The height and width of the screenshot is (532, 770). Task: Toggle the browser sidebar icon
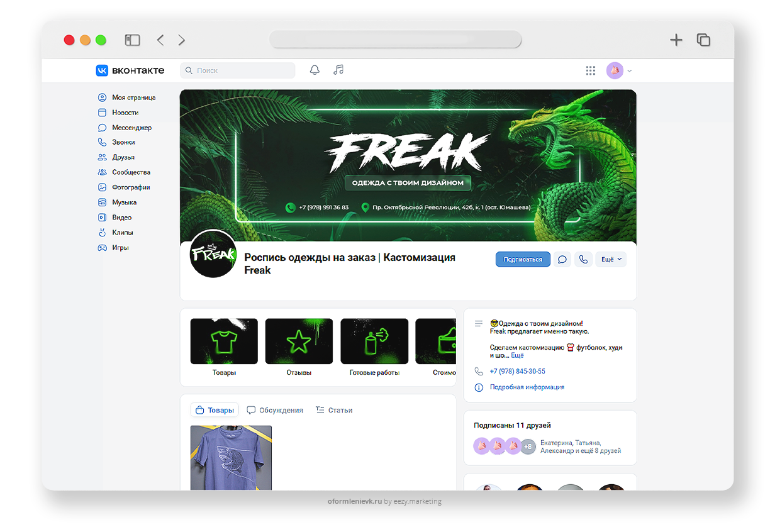[x=132, y=40]
